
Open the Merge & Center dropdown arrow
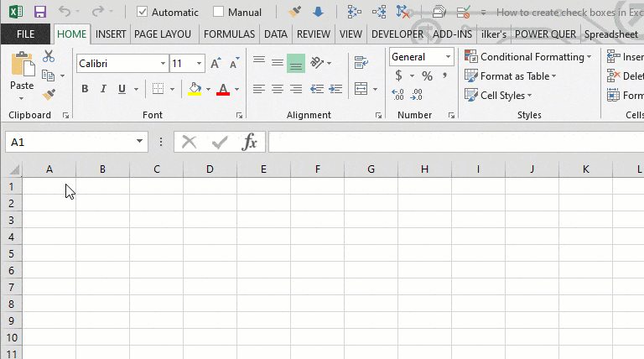[375, 89]
